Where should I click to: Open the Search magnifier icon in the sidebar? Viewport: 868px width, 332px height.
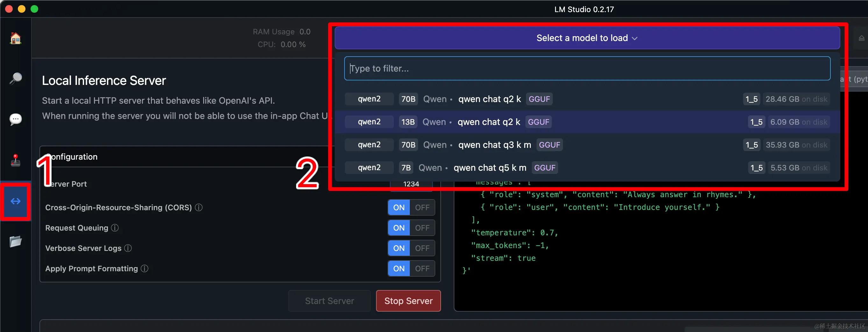pyautogui.click(x=16, y=79)
